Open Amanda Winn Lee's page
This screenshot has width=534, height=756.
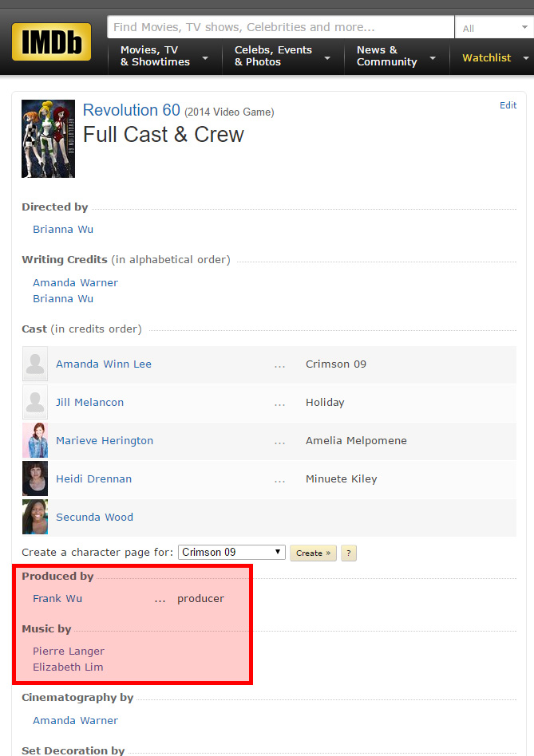click(104, 364)
